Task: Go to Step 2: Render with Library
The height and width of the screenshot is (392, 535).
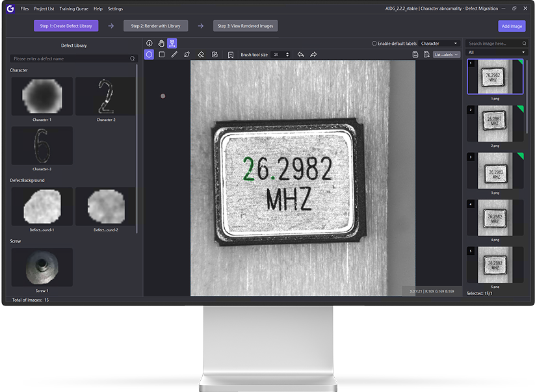Action: (156, 26)
